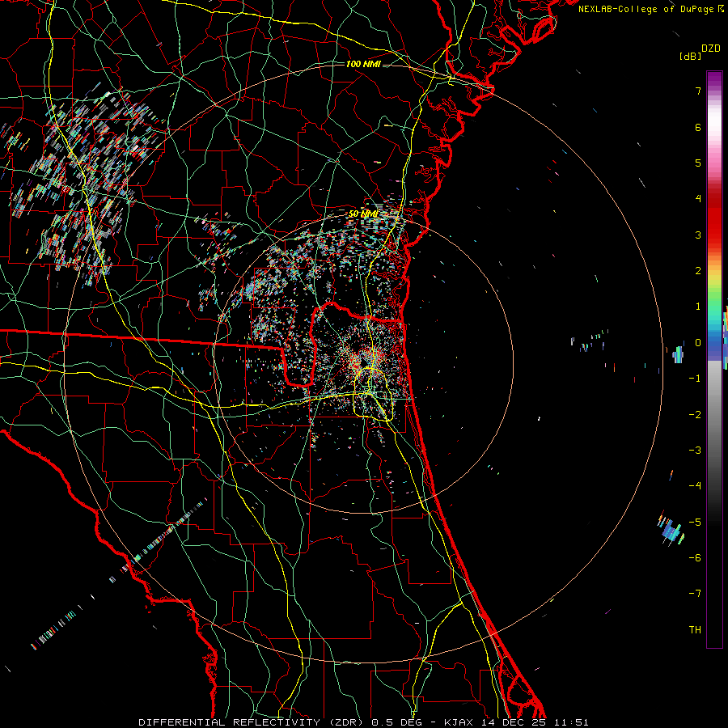This screenshot has width=728, height=728.
Task: Click the color scale tick value 0
Action: pyautogui.click(x=698, y=343)
